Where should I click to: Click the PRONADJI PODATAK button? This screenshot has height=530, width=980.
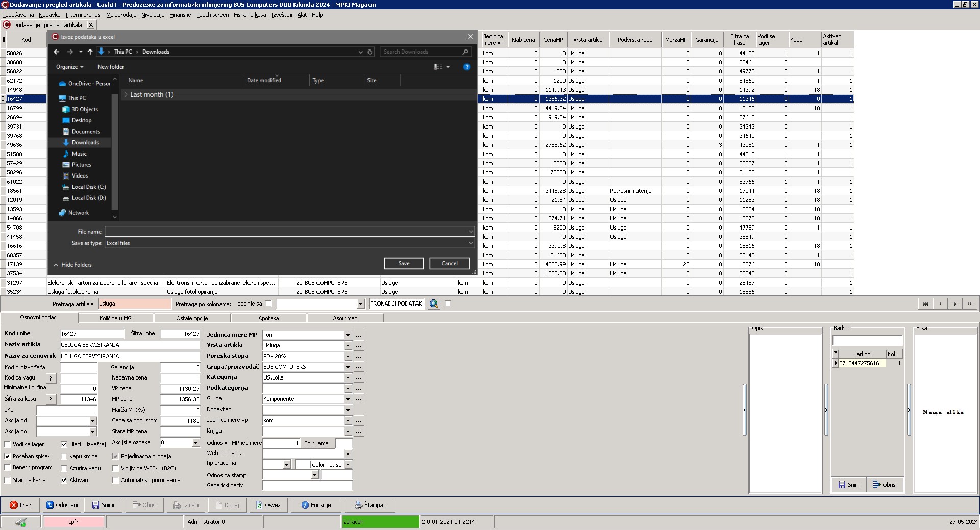[x=396, y=304]
